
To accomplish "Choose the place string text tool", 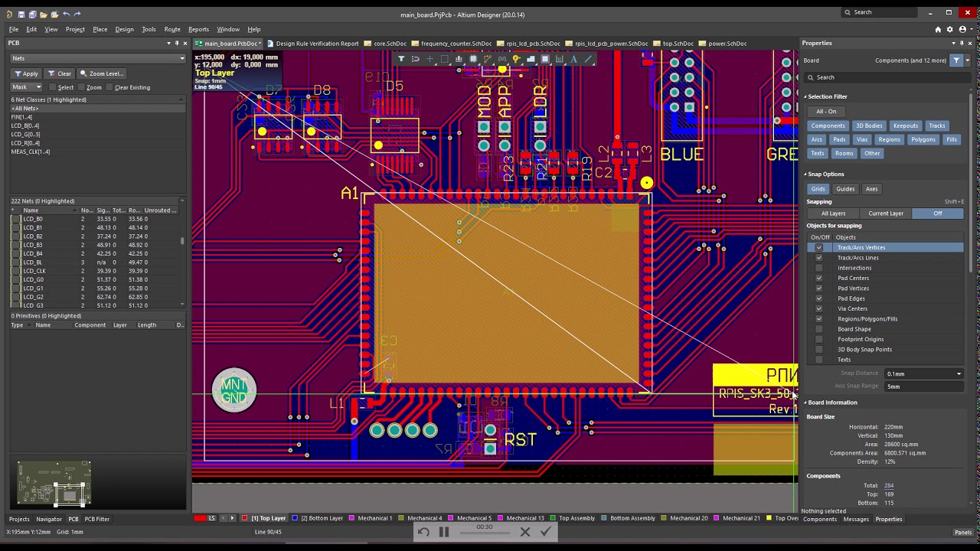I will (x=573, y=59).
